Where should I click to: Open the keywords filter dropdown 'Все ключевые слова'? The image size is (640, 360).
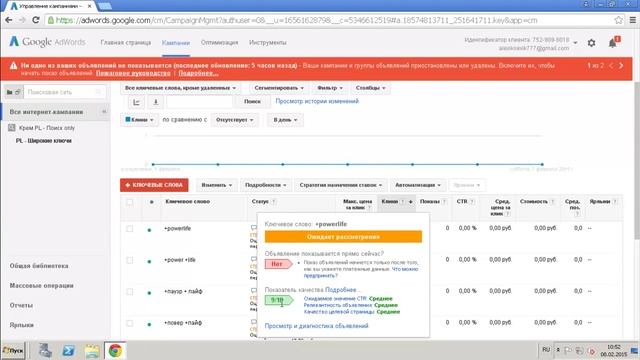tap(180, 88)
